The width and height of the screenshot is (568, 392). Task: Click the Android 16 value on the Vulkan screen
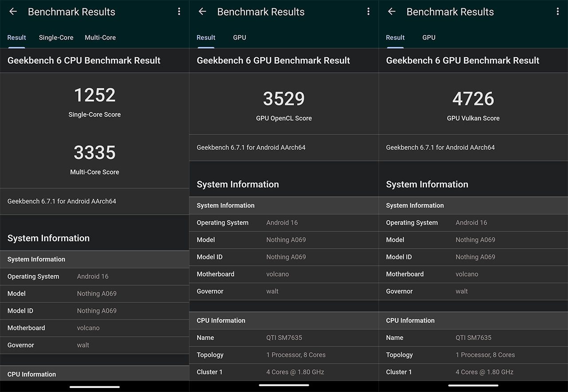point(471,223)
